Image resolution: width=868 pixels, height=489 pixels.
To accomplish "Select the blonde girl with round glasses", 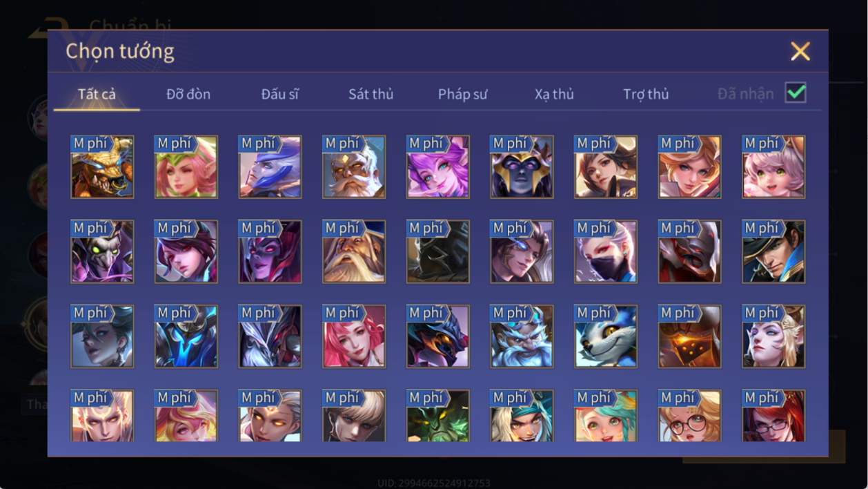I will [690, 416].
